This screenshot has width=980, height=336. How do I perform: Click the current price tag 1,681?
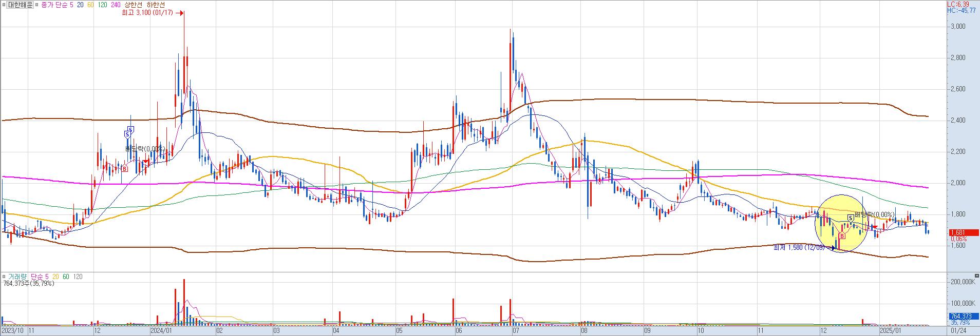tap(963, 232)
